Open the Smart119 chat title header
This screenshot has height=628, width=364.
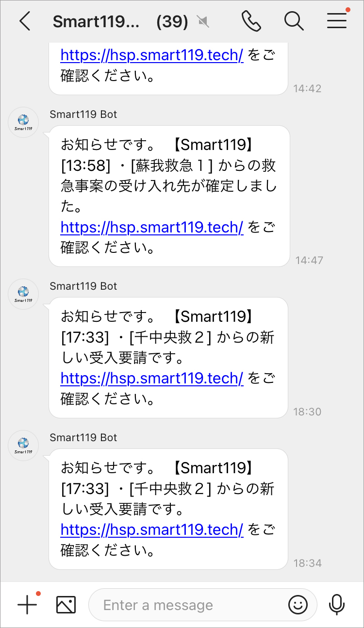click(96, 21)
